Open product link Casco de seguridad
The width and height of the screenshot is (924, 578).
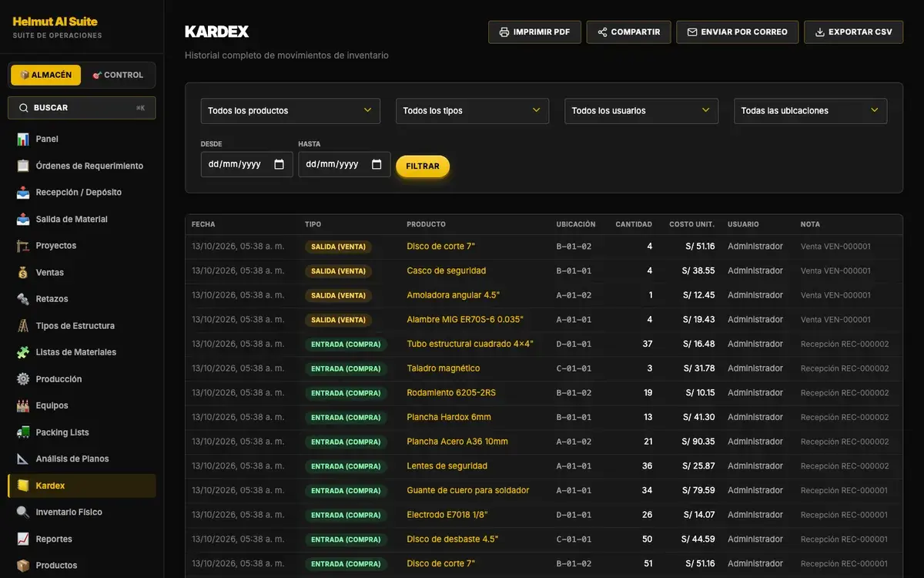pyautogui.click(x=446, y=271)
